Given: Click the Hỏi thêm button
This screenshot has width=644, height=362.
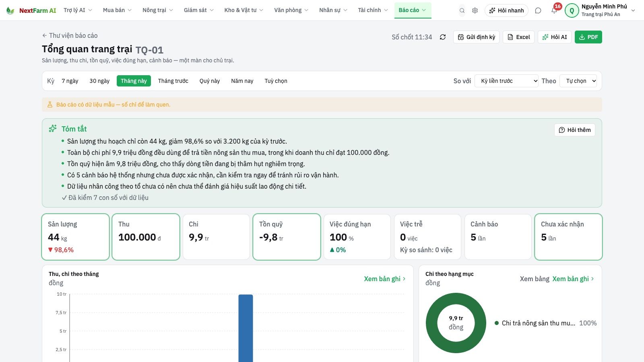Looking at the screenshot, I should 575,130.
